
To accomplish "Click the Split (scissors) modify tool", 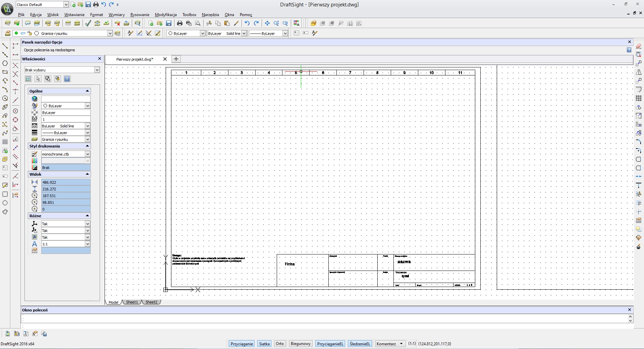I will click(x=639, y=194).
